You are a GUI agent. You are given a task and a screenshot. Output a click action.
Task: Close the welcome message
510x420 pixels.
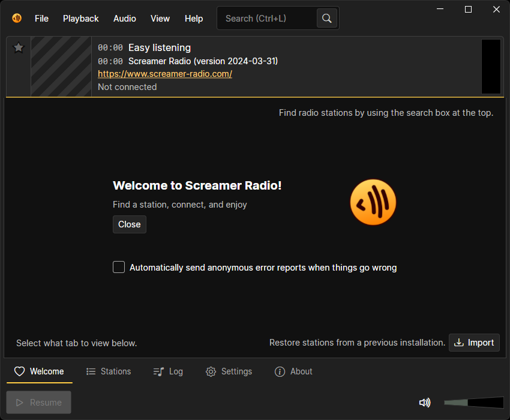pyautogui.click(x=130, y=224)
